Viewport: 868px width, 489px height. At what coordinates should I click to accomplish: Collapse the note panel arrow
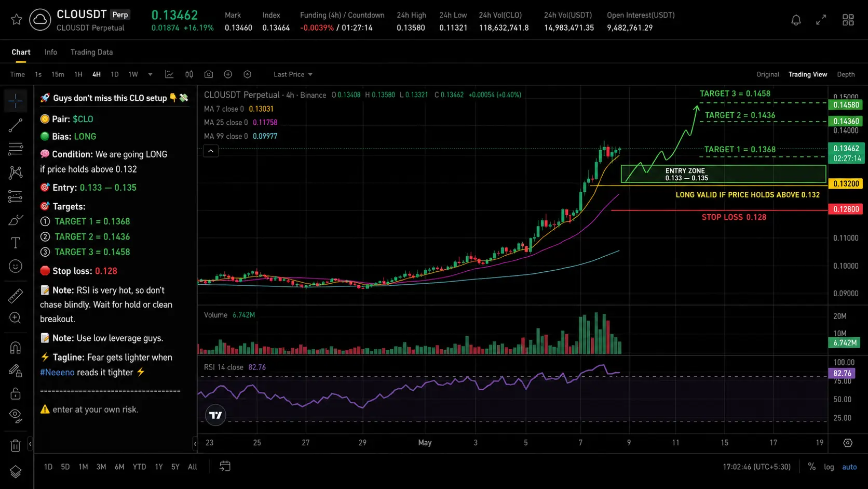195,444
